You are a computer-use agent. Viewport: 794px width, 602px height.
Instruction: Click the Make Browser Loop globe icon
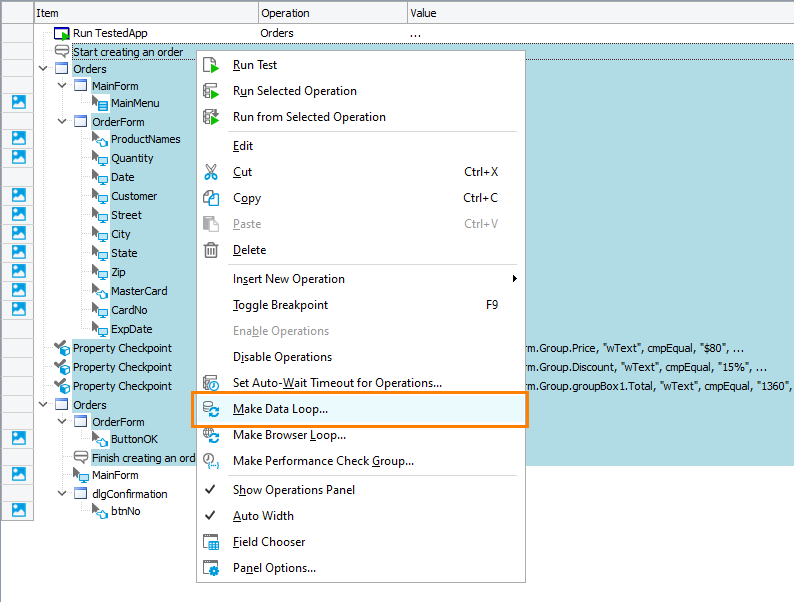[211, 435]
